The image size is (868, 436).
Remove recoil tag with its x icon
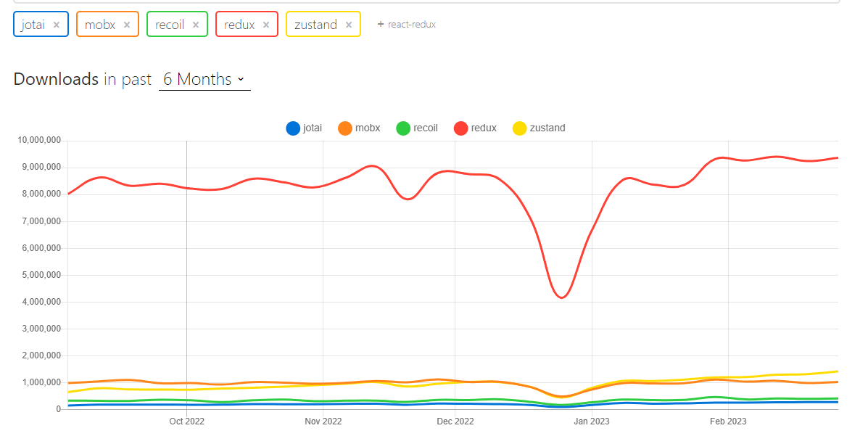(195, 25)
